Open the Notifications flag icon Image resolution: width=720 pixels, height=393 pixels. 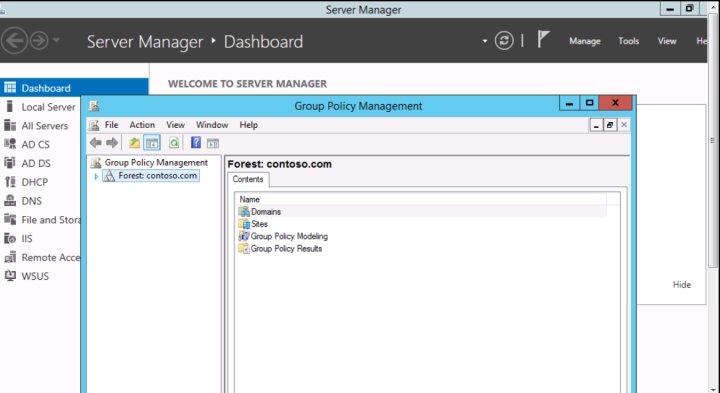pyautogui.click(x=543, y=40)
